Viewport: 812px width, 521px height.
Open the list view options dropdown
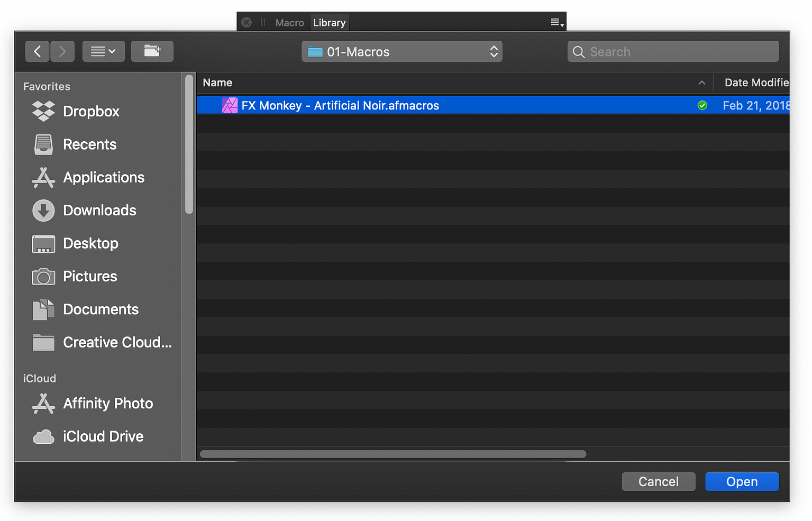(x=104, y=51)
